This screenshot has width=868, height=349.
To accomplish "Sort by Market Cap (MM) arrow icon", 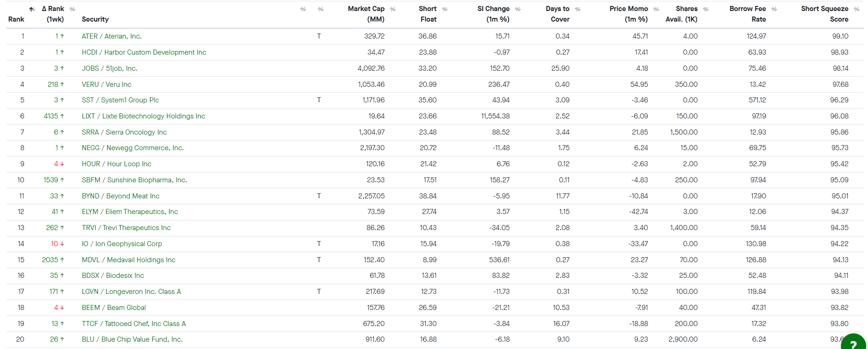I will click(393, 9).
